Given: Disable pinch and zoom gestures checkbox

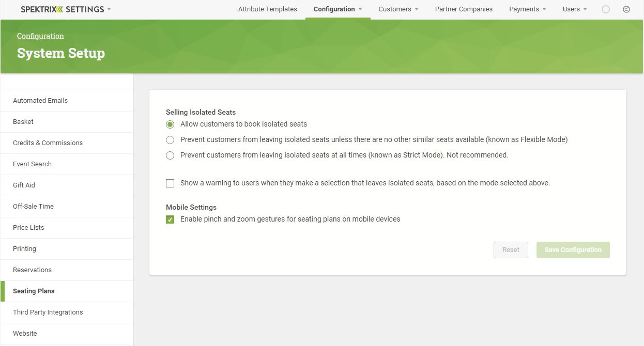Looking at the screenshot, I should click(170, 219).
